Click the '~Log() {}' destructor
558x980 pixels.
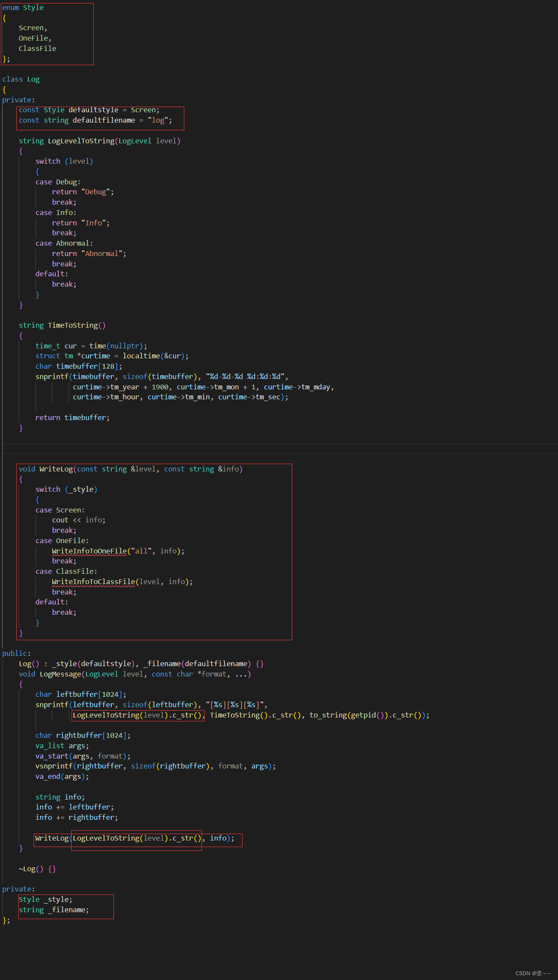[x=37, y=869]
